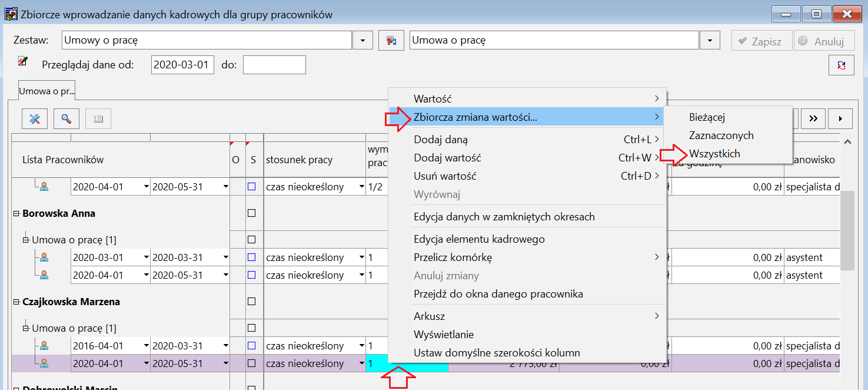Open the 'Umowa o pracę' combo box dropdown arrow
868x390 pixels.
(710, 41)
